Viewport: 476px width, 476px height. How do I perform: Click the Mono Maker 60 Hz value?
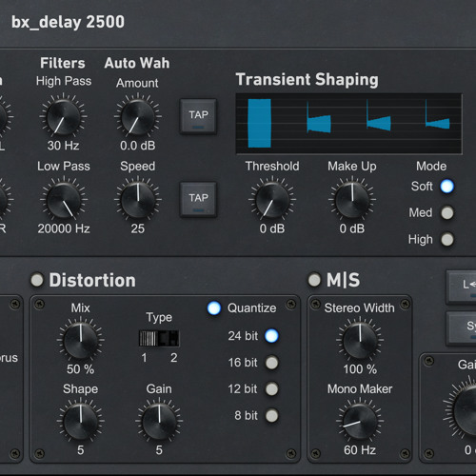[360, 450]
